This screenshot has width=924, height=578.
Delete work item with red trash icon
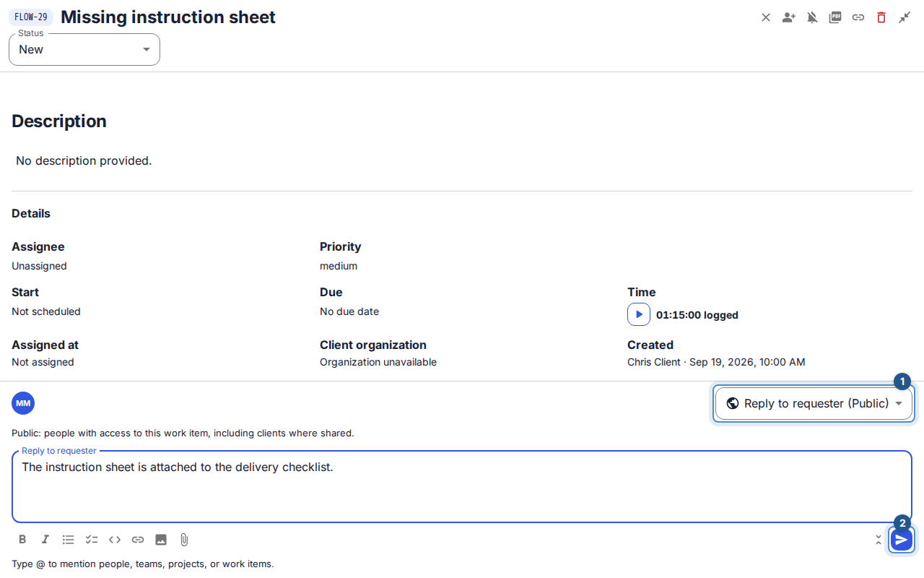pos(881,17)
